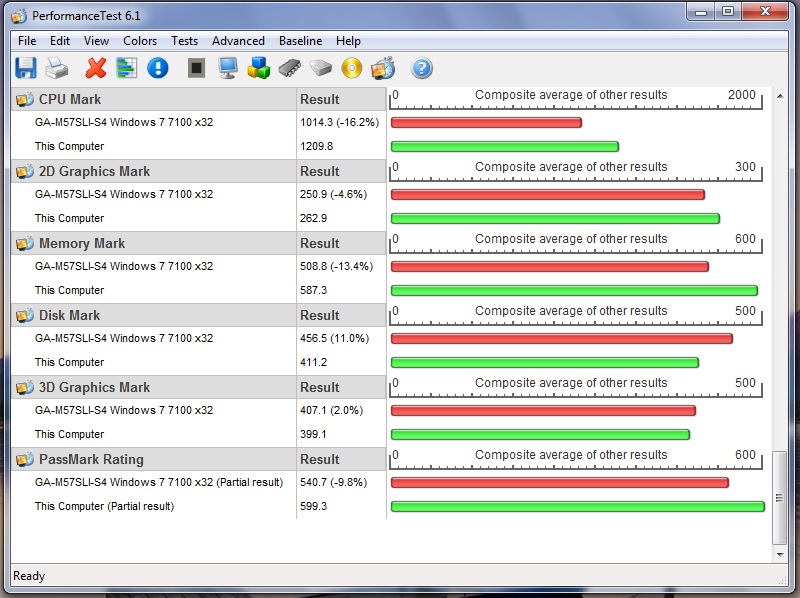This screenshot has width=800, height=598.
Task: Click the bar chart results view icon
Action: (127, 68)
